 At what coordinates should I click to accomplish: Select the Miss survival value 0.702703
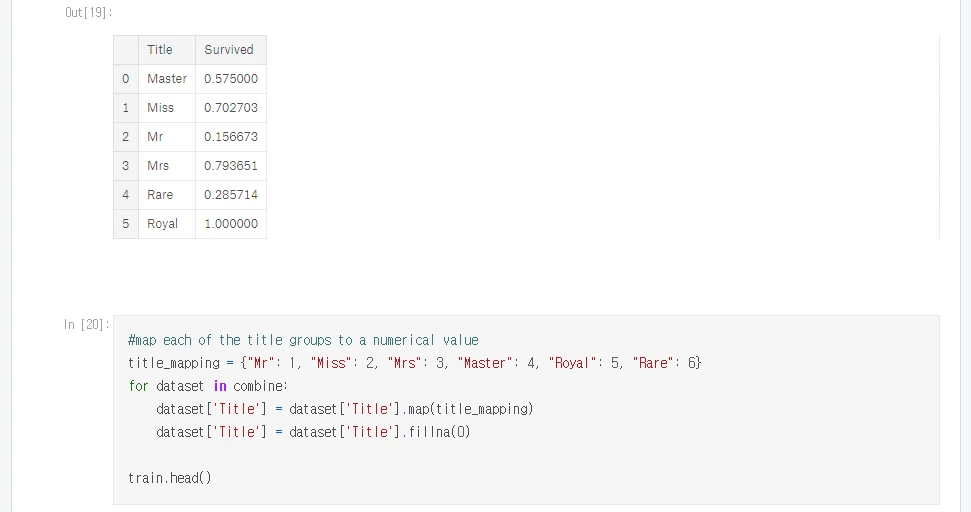230,108
